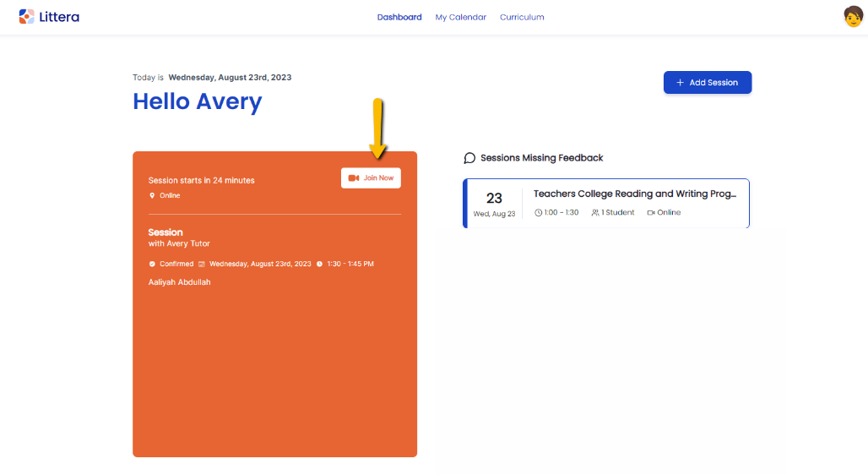868x475 pixels.
Task: Select student name Aaliyah Abdullah
Action: pos(180,282)
